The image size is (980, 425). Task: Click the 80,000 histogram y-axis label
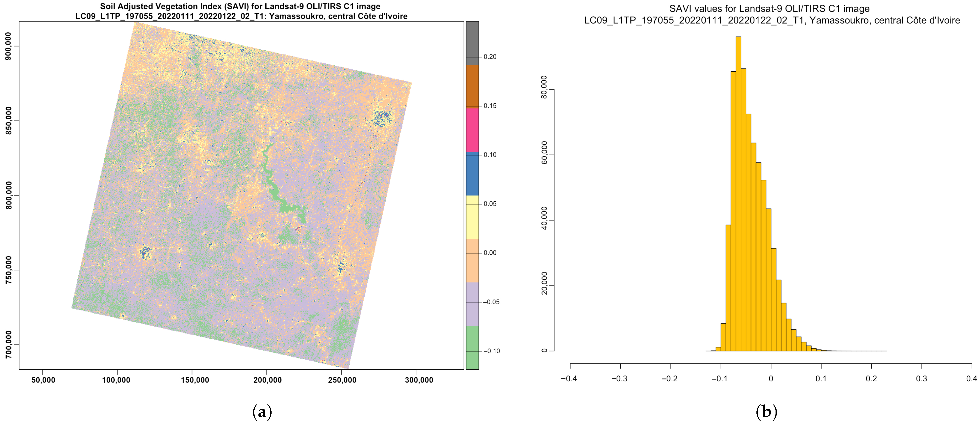coord(544,87)
